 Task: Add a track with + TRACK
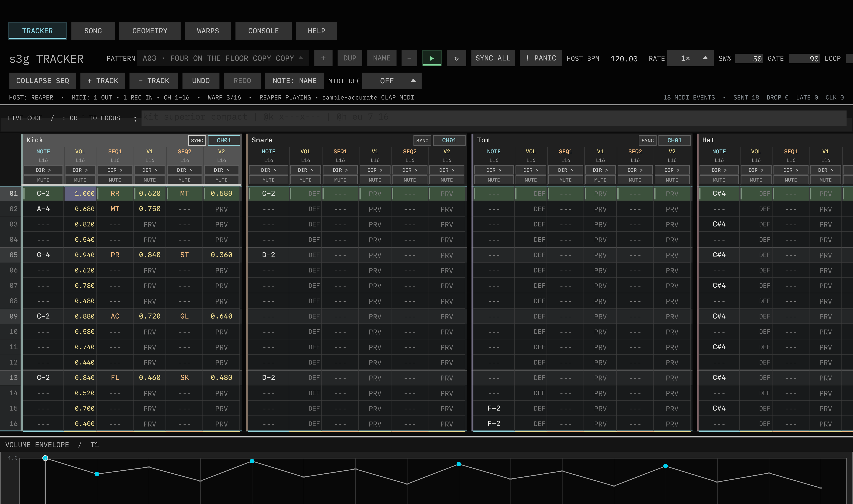pos(103,81)
